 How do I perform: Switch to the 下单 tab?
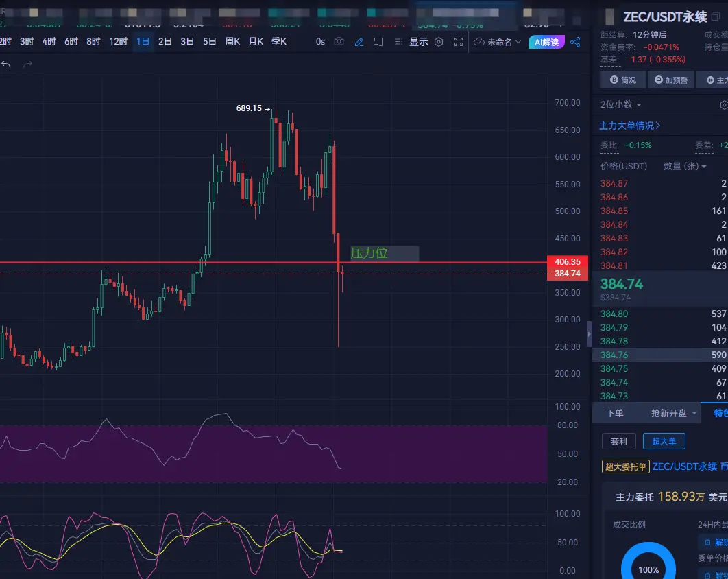click(x=615, y=413)
